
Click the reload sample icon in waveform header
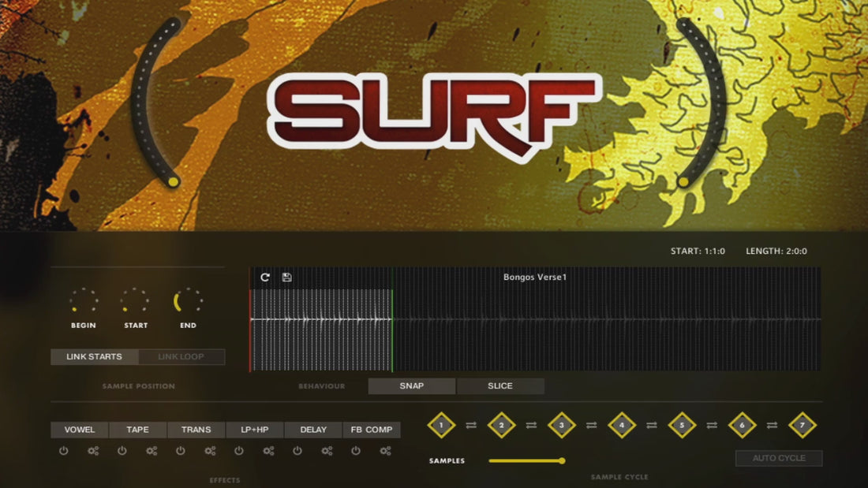coord(265,278)
